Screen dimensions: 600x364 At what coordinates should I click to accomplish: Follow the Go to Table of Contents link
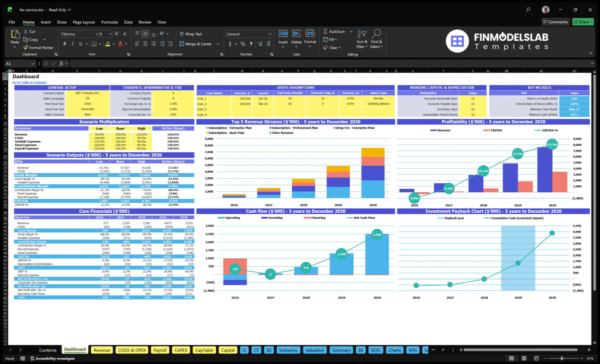tap(29, 82)
